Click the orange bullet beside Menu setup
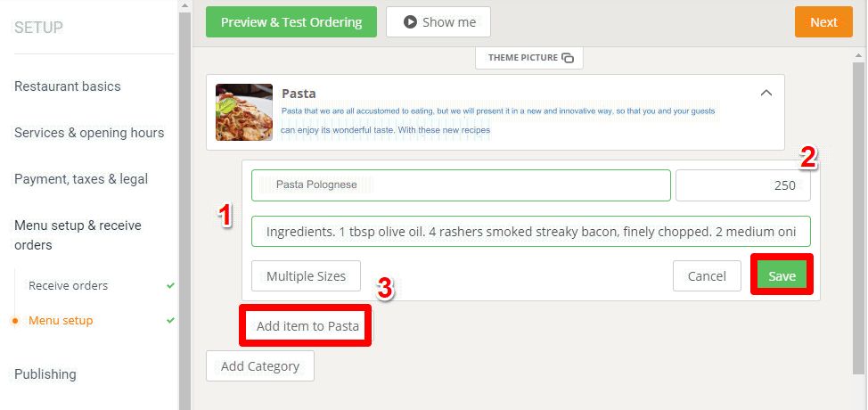Viewport: 868px width, 410px height. (x=15, y=321)
